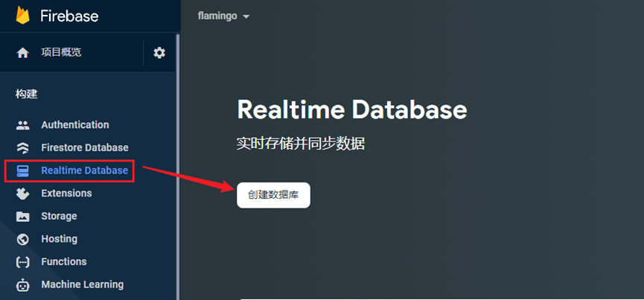Click the Authentication people icon
The height and width of the screenshot is (300, 644).
(x=22, y=125)
